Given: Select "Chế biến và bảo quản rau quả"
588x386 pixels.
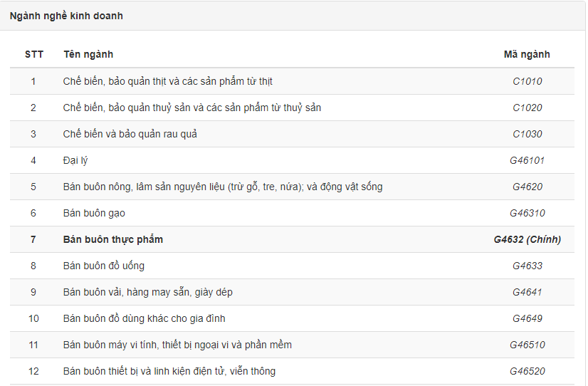Looking at the screenshot, I should tap(130, 134).
